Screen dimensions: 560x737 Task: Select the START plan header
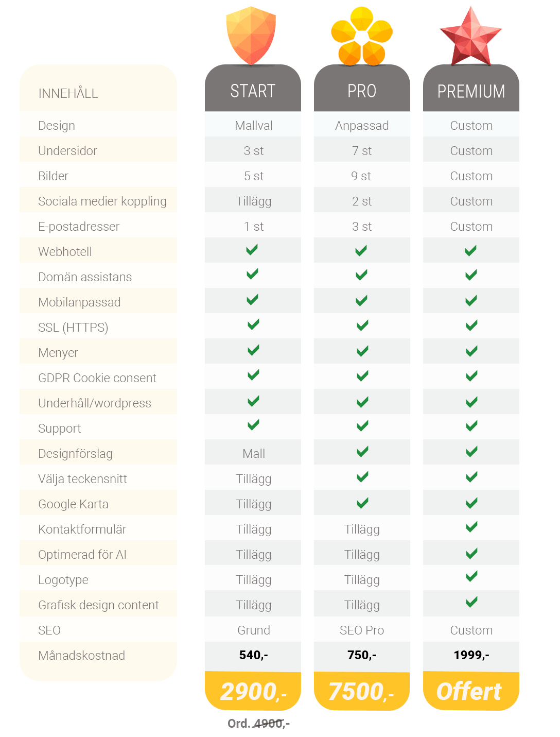pyautogui.click(x=253, y=88)
